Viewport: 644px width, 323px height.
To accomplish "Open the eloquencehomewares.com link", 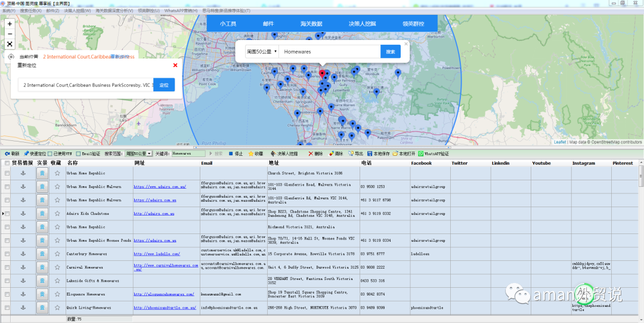I will [164, 294].
